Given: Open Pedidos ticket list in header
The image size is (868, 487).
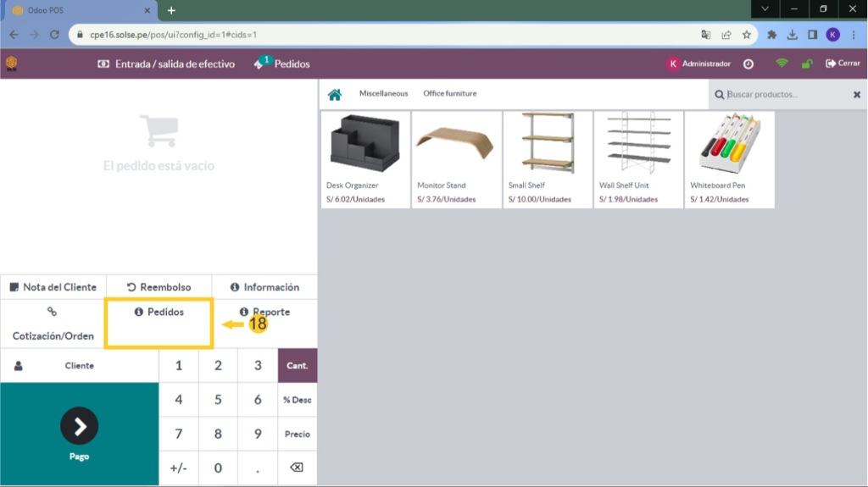Looking at the screenshot, I should click(x=282, y=64).
